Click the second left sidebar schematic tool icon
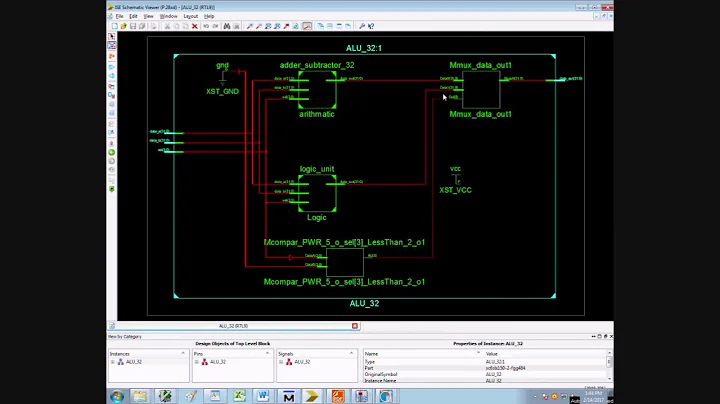 112,45
